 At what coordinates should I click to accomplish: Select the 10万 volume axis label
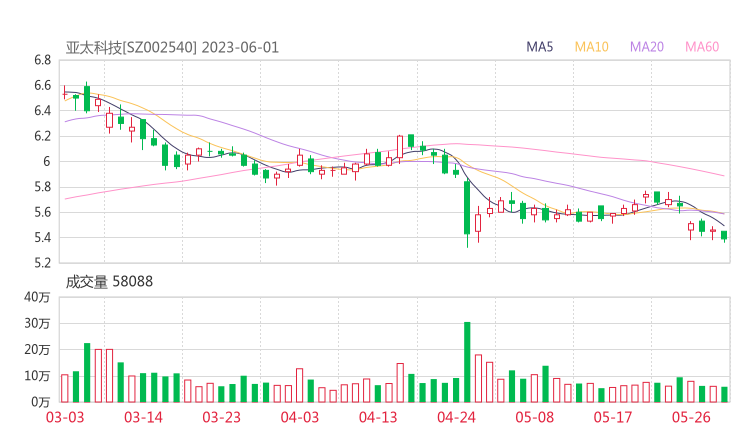coord(37,376)
